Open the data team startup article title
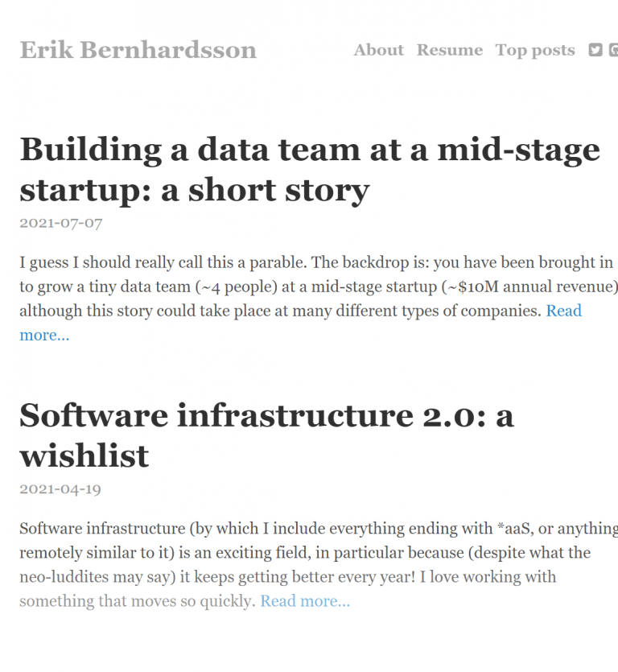The width and height of the screenshot is (618, 672). pyautogui.click(x=309, y=169)
